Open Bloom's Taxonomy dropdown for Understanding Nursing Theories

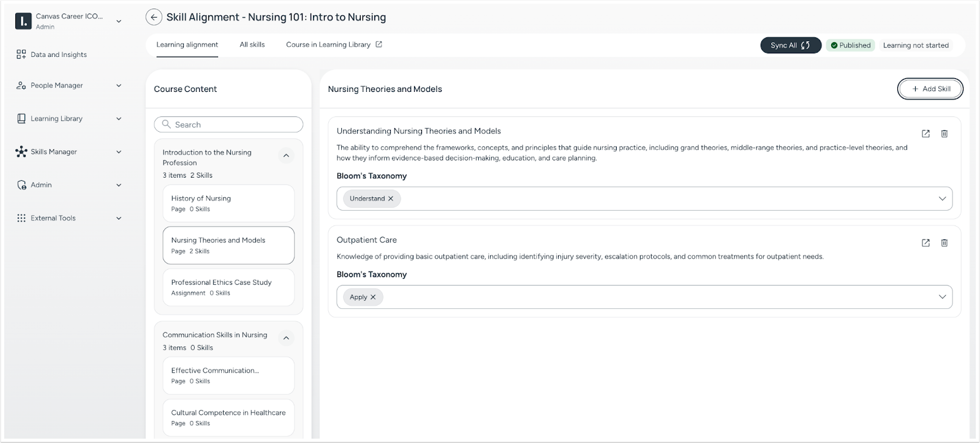click(x=942, y=199)
